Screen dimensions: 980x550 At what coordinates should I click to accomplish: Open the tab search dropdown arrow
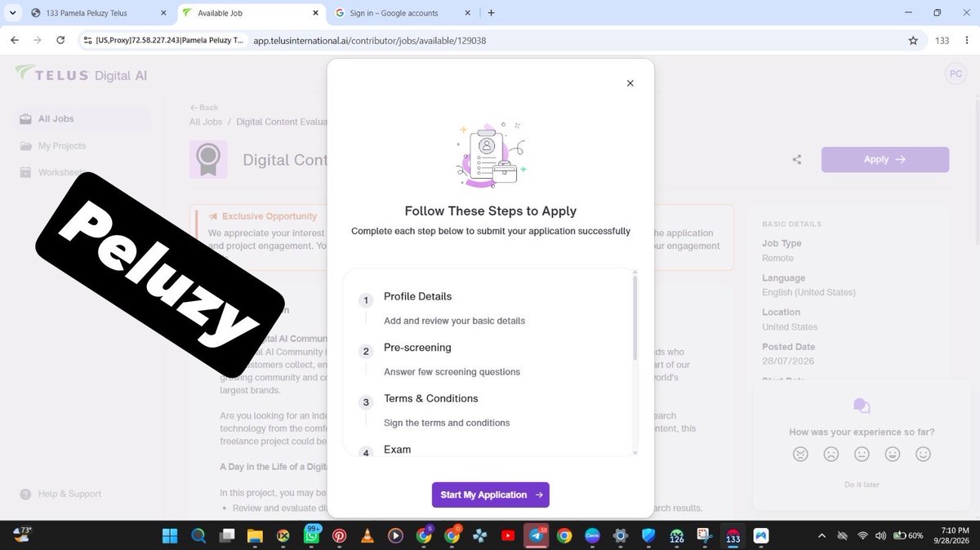[x=11, y=13]
